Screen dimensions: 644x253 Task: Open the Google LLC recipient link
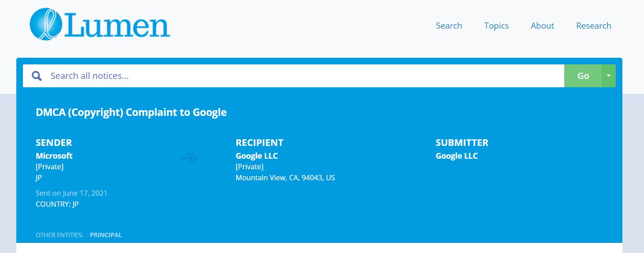pyautogui.click(x=257, y=156)
